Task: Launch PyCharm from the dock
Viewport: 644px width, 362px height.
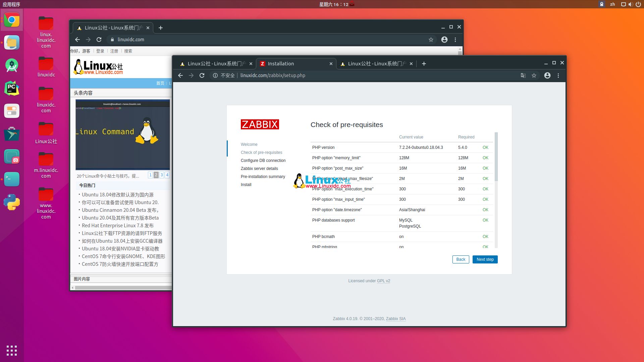Action: click(x=12, y=88)
